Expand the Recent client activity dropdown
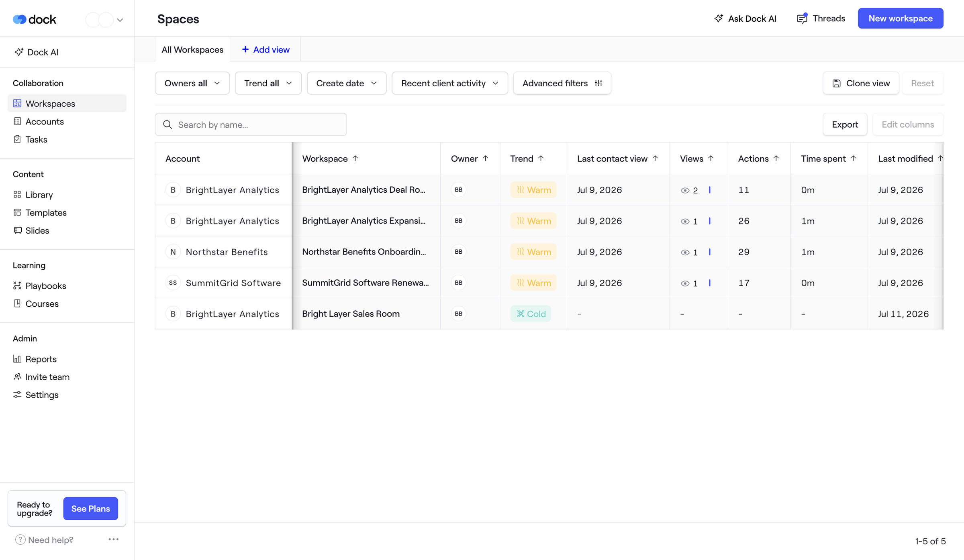The image size is (964, 560). tap(449, 83)
